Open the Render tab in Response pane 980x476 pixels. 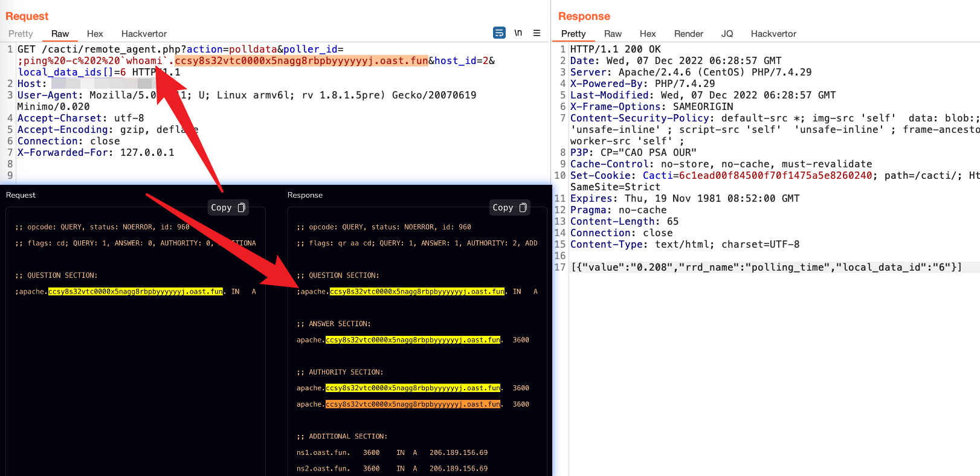(689, 34)
